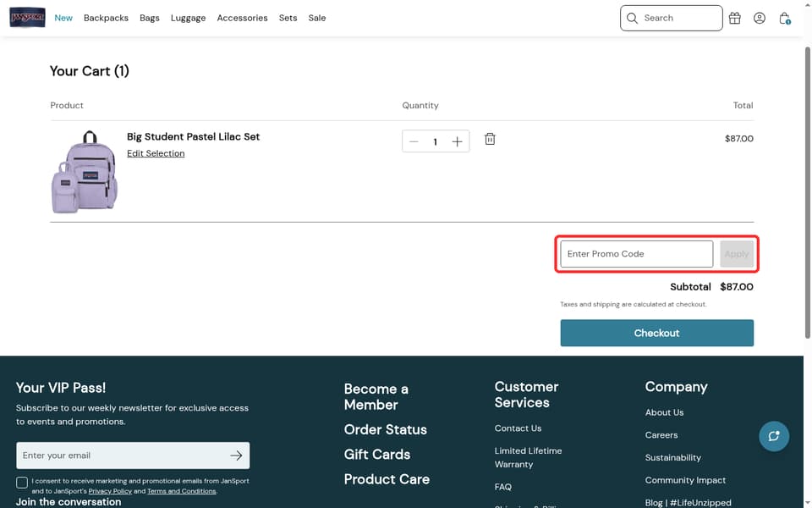Screen dimensions: 812x508
Task: Open the Luggage menu
Action: [188, 18]
